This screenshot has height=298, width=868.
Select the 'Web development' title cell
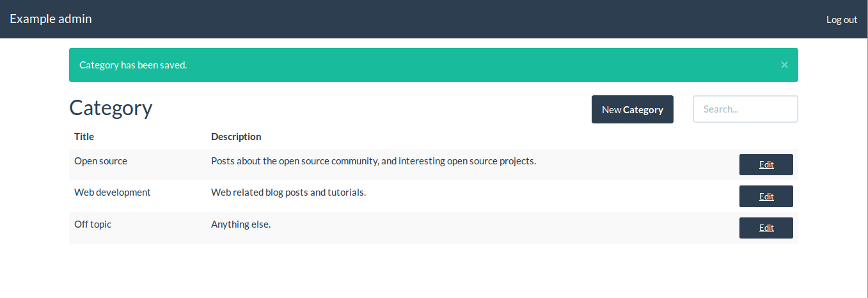[x=113, y=192]
